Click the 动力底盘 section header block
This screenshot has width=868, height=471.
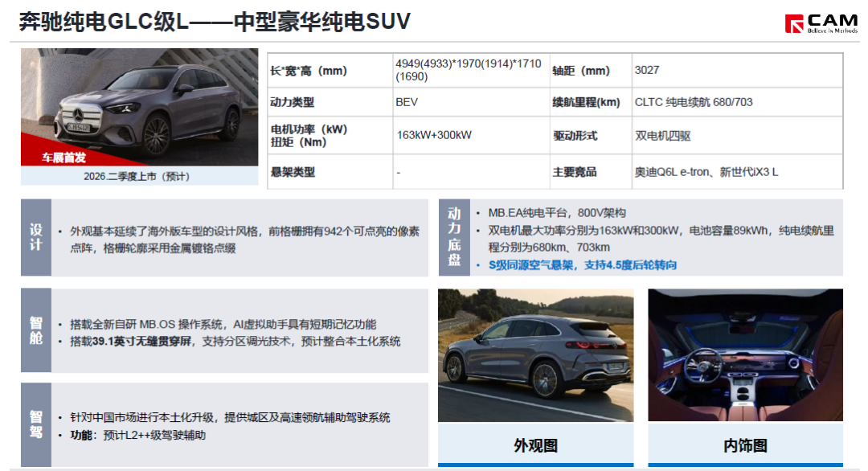tap(454, 237)
